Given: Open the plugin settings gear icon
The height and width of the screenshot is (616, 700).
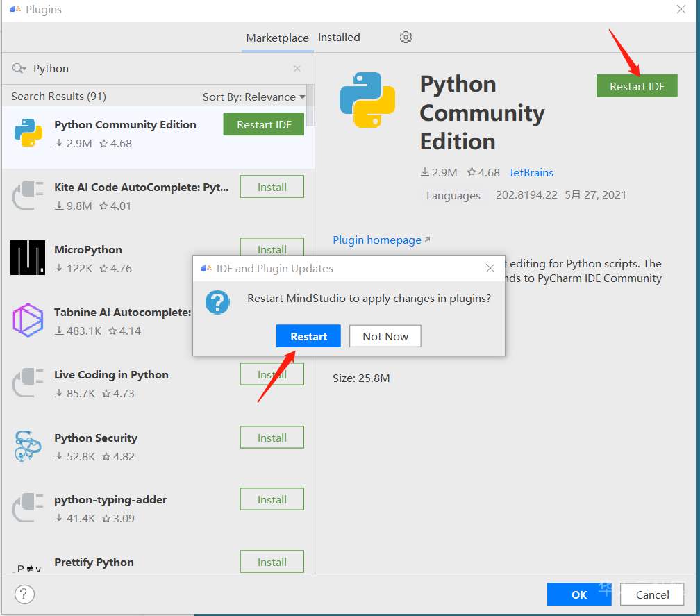Looking at the screenshot, I should pyautogui.click(x=406, y=37).
